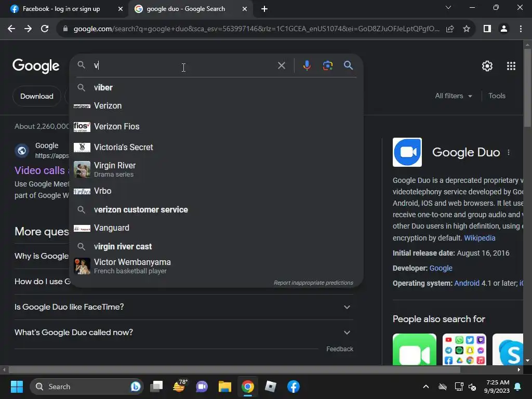Click Report inappropriate predictions
The height and width of the screenshot is (399, 532).
(x=313, y=283)
